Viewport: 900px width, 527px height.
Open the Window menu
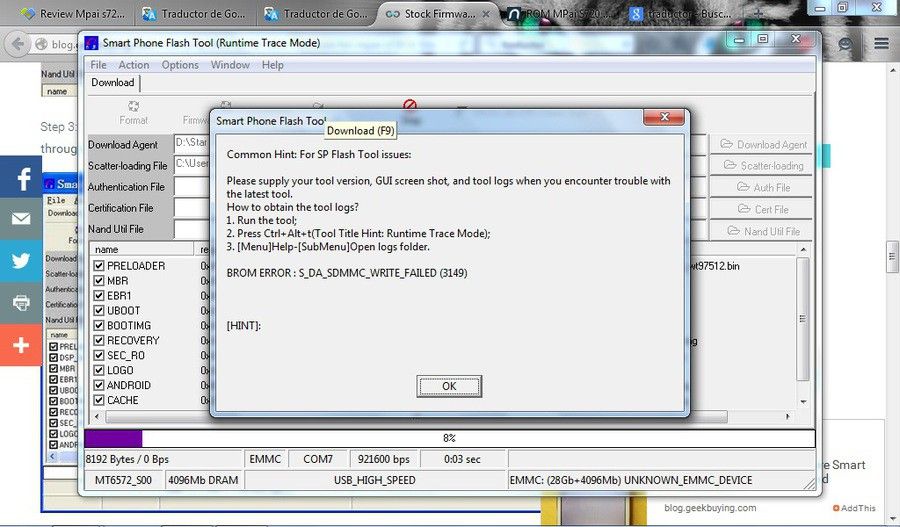(230, 65)
